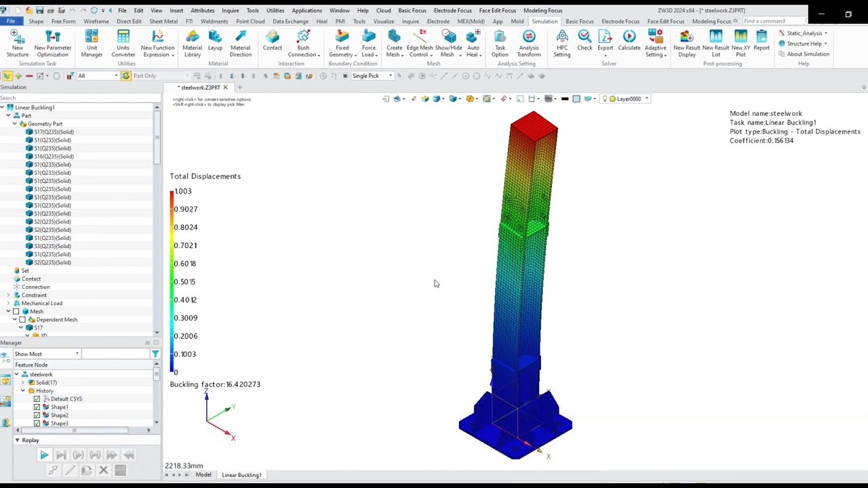Click the Check solver icon
Viewport: 868px width, 488px height.
pos(585,41)
